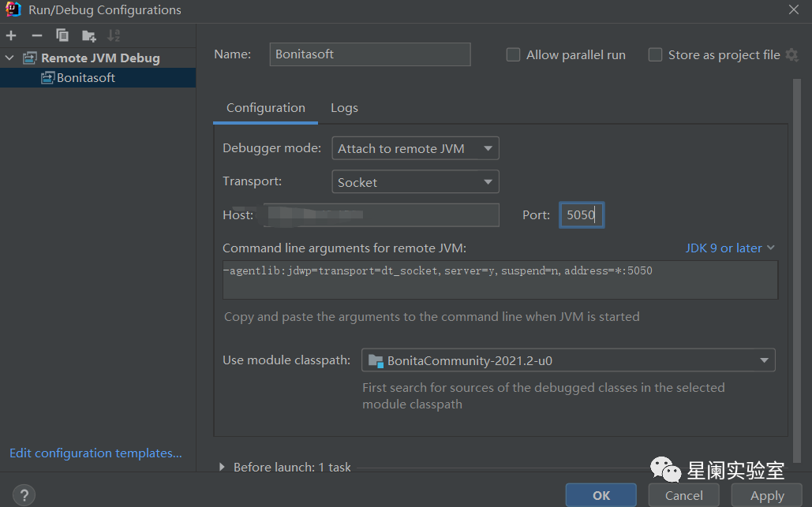Click the Remote JVM Debug group icon
This screenshot has width=812, height=507.
click(30, 58)
